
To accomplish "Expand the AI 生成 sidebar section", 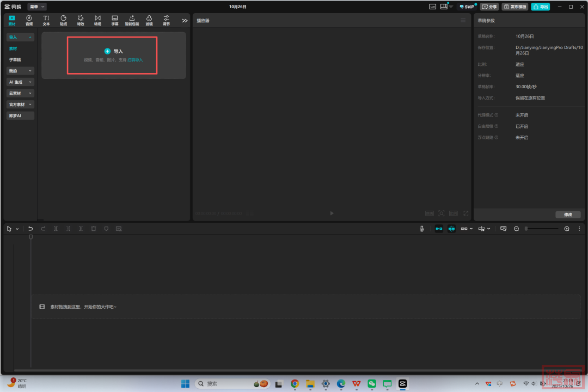I will coord(20,82).
